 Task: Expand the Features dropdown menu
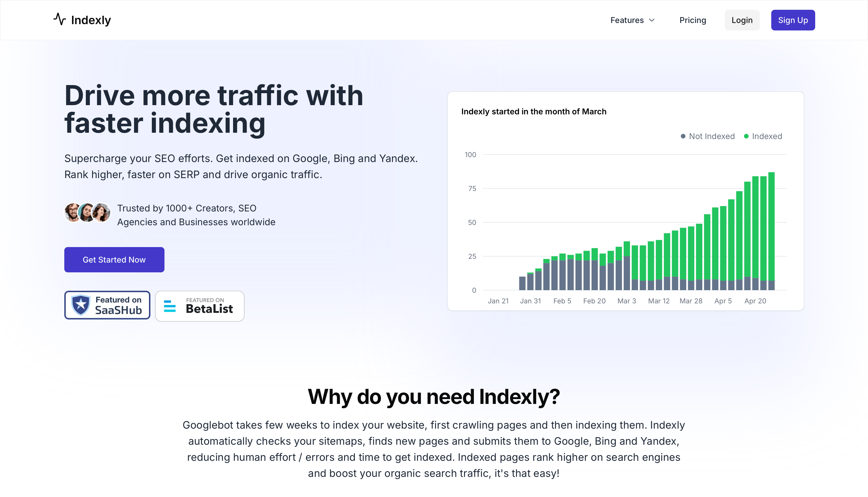(x=632, y=20)
